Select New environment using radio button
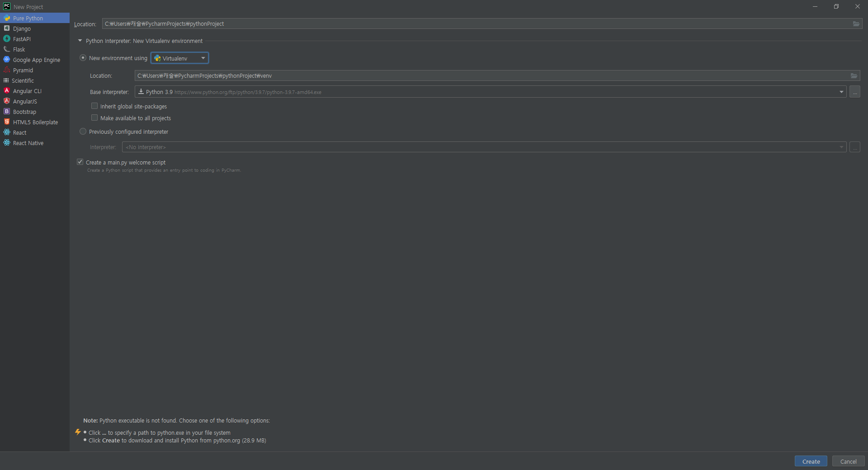 click(x=83, y=58)
